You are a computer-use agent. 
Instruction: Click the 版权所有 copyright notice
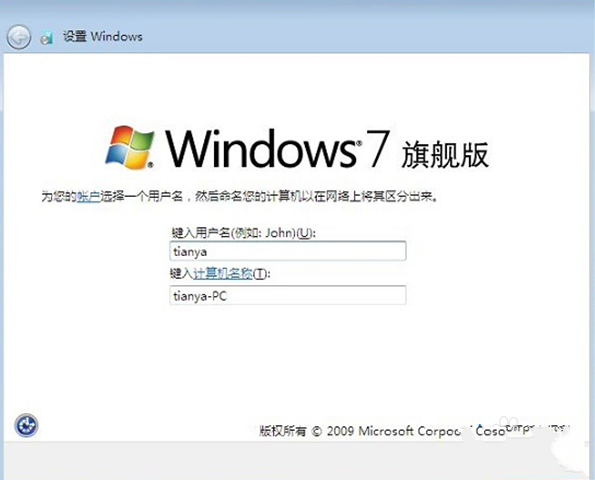[x=283, y=431]
